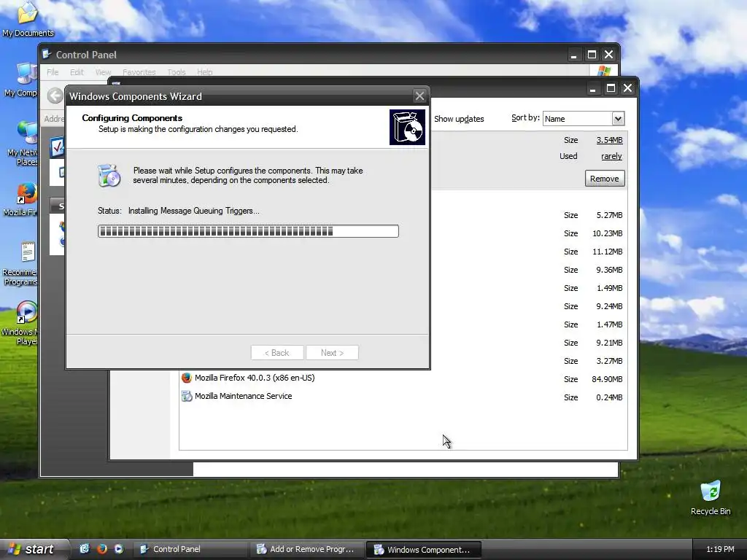The height and width of the screenshot is (560, 747).
Task: Click the installation progress bar
Action: tap(248, 231)
